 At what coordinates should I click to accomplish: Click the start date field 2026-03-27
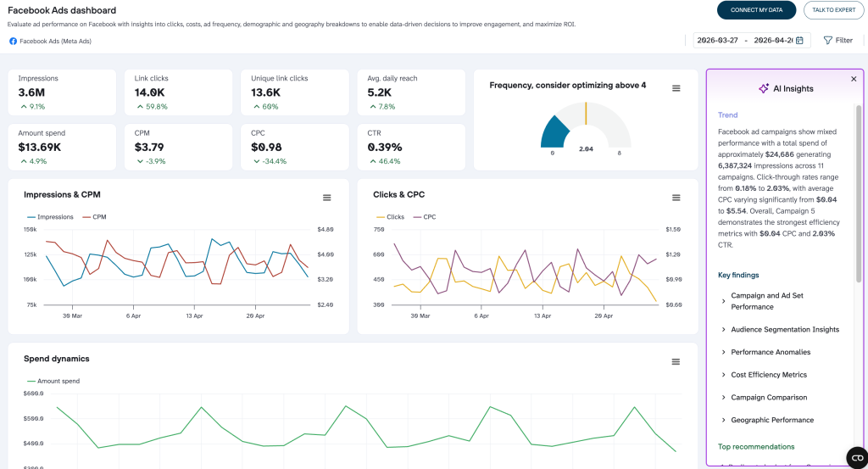tap(717, 40)
